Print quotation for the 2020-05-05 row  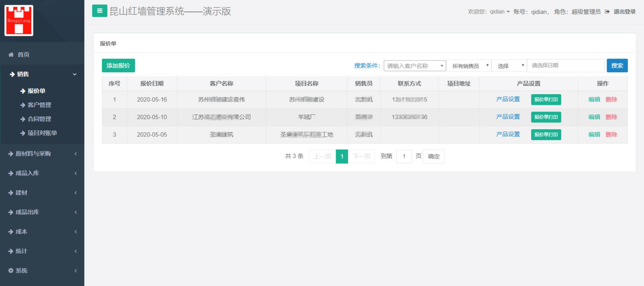(546, 135)
